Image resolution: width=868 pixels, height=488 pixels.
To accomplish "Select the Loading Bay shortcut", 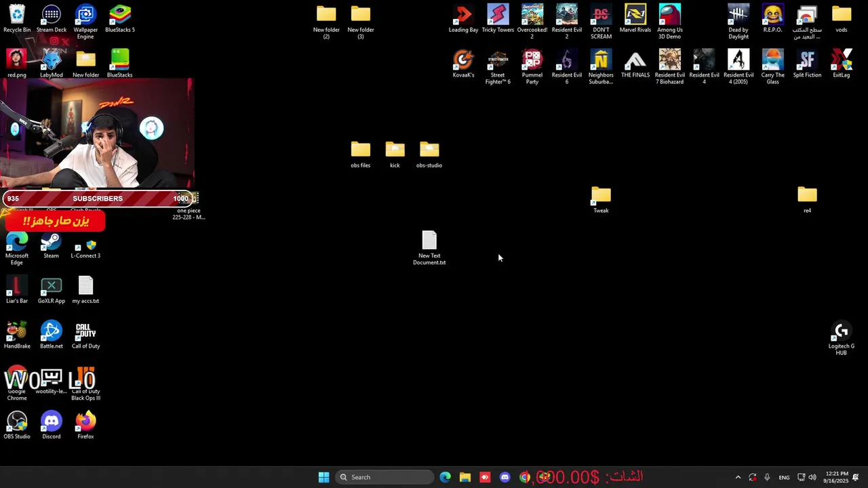I will pos(464,19).
